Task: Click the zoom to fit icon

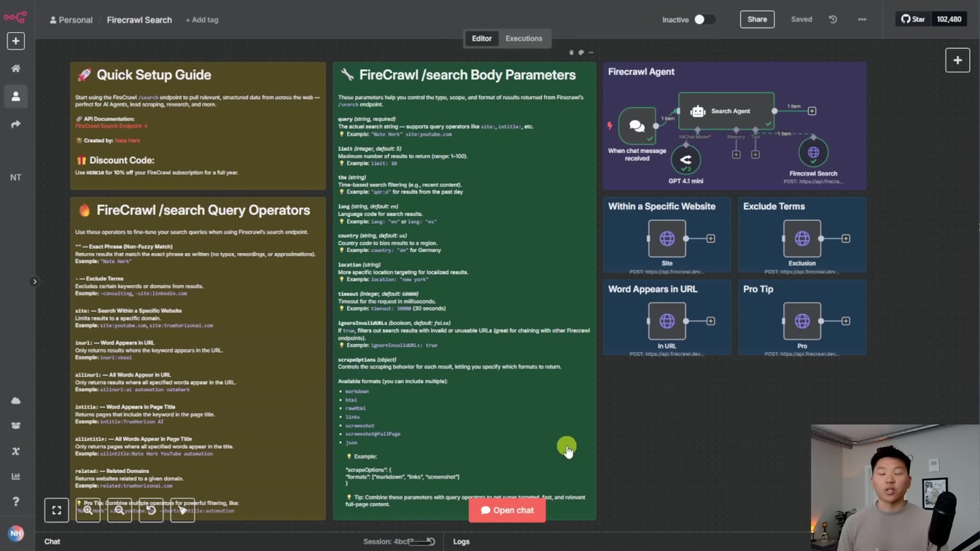Action: (57, 510)
